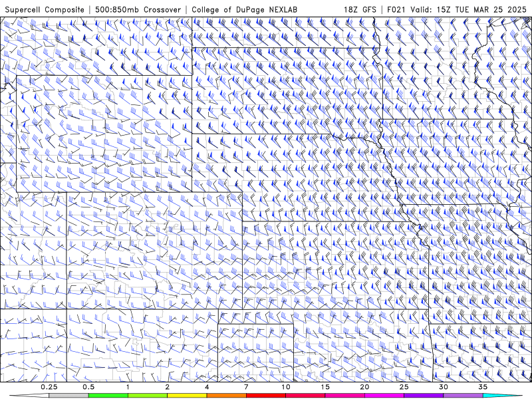Image resolution: width=532 pixels, height=399 pixels.
Task: Click the magenta 20–25 colorbar segment
Action: (x=384, y=396)
